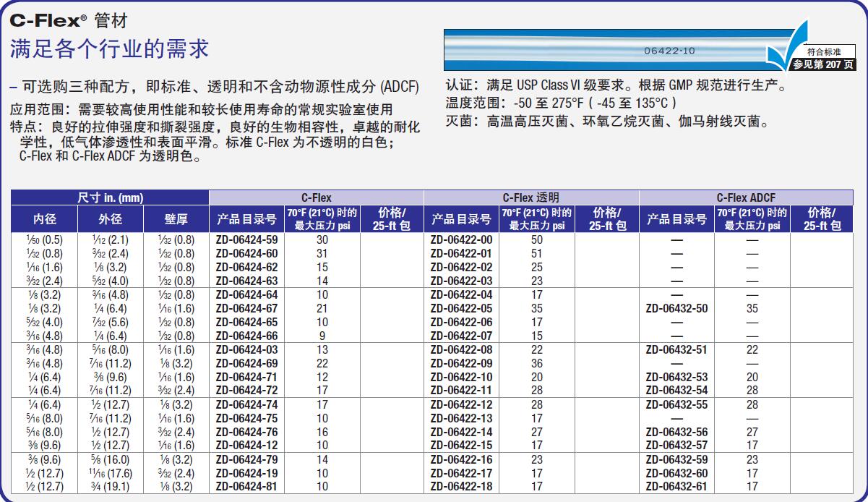868x502 pixels.
Task: Click catalog number ZD-06424-69
Action: point(246,363)
